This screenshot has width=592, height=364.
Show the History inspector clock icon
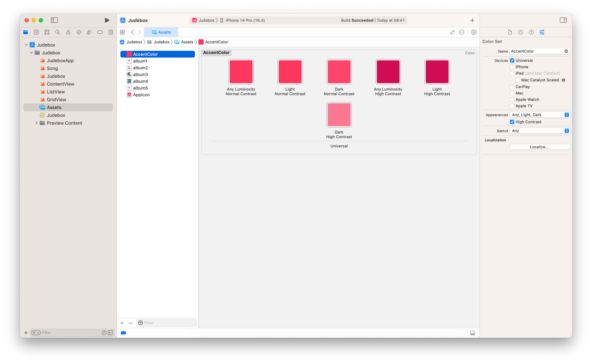pyautogui.click(x=520, y=32)
